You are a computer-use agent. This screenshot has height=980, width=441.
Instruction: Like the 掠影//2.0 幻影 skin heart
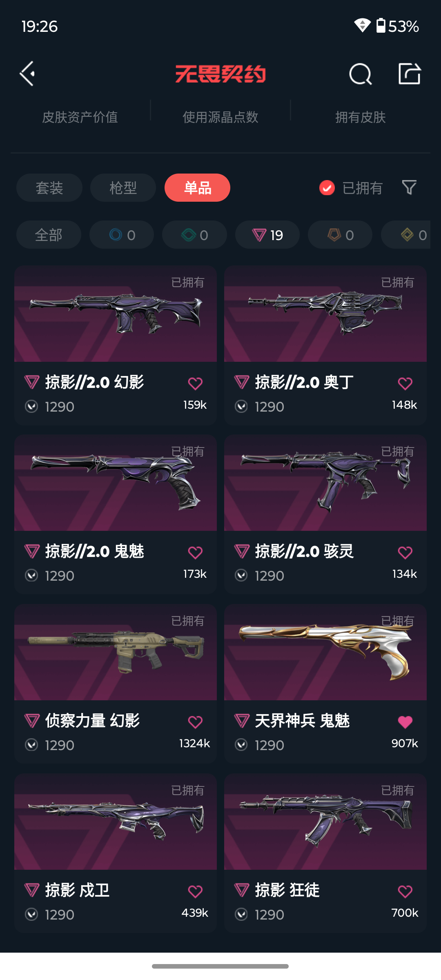pyautogui.click(x=195, y=383)
